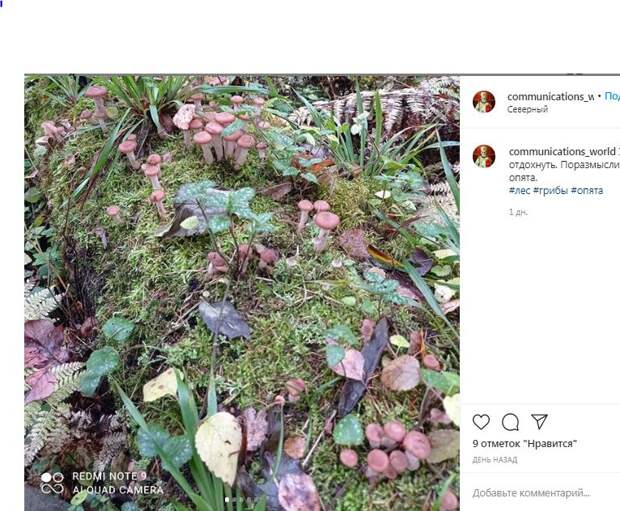This screenshot has width=620, height=511.
Task: Open the ДЕНЬ НАЗАД post date link
Action: [495, 460]
